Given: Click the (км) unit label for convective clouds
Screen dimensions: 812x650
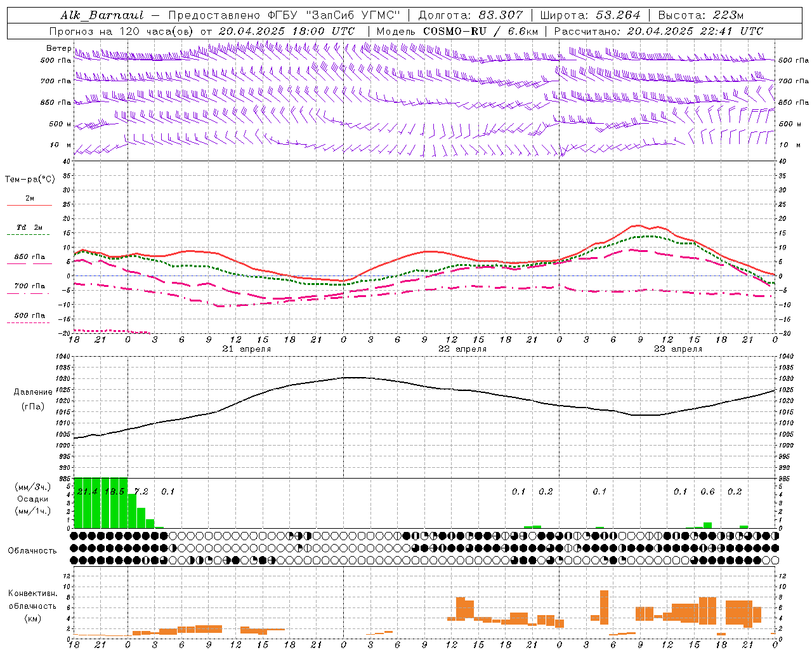Looking at the screenshot, I should (x=33, y=618).
